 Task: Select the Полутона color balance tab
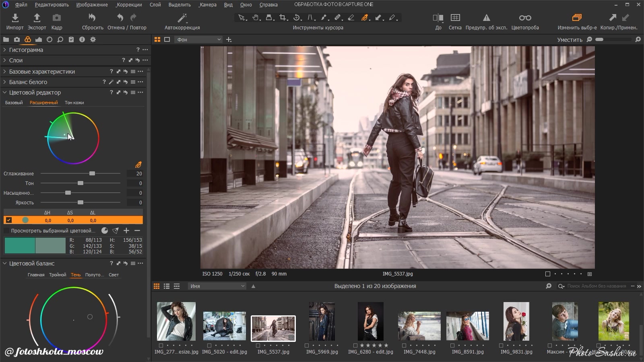point(95,275)
